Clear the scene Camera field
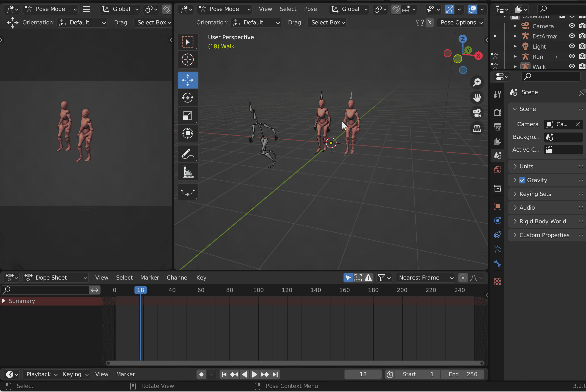This screenshot has width=586, height=392. pos(578,124)
